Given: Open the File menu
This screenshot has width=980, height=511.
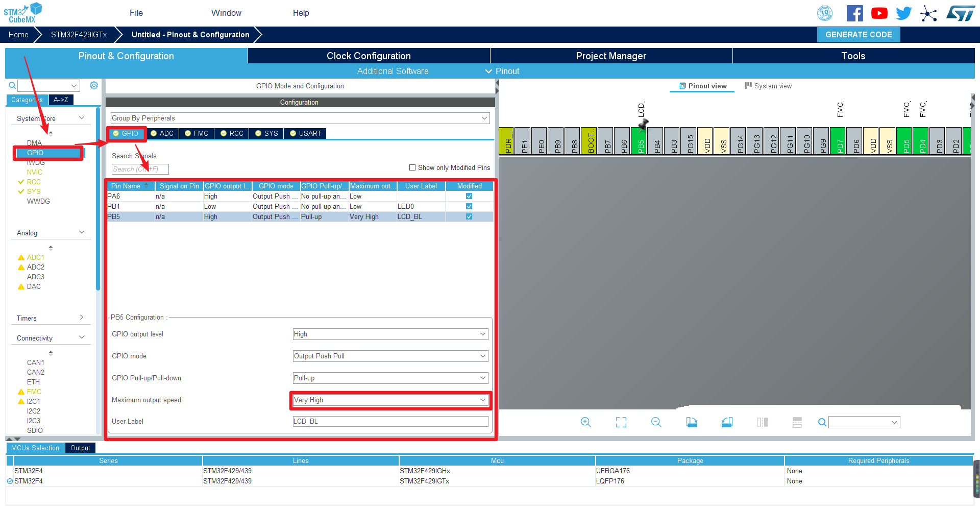Looking at the screenshot, I should 136,13.
